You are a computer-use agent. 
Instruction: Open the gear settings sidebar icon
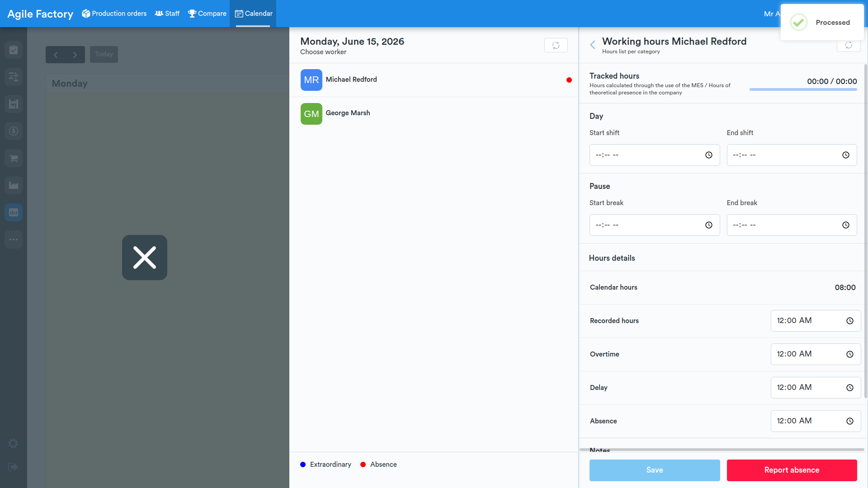click(14, 444)
